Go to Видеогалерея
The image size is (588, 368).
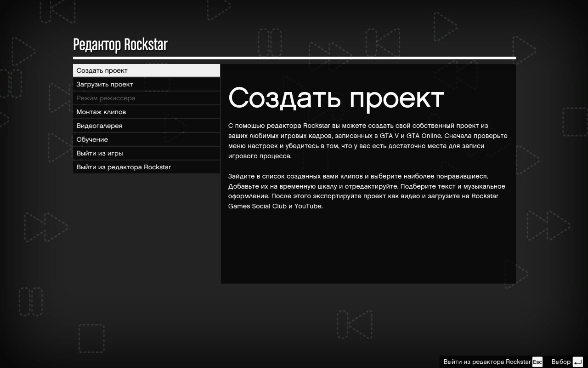(x=147, y=126)
